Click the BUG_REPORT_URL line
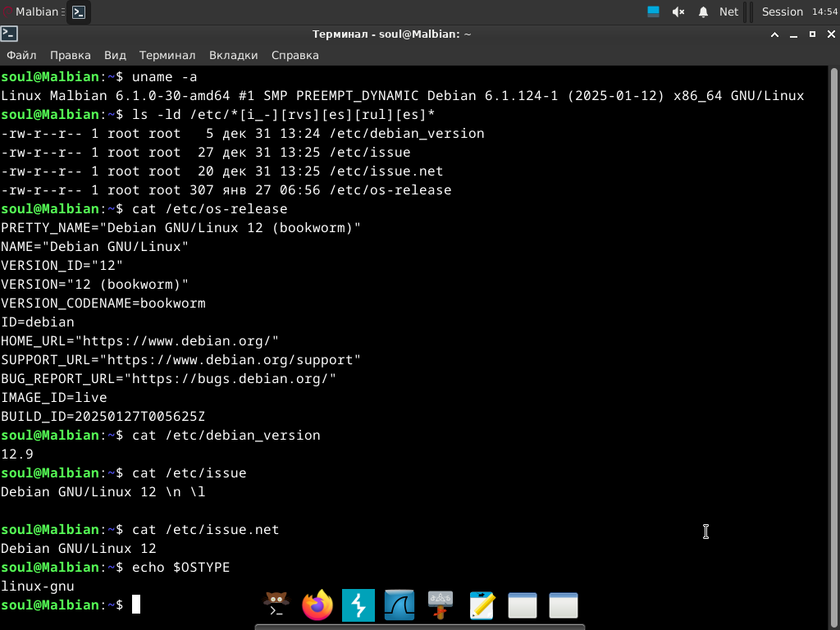Image resolution: width=840 pixels, height=630 pixels. (x=168, y=379)
